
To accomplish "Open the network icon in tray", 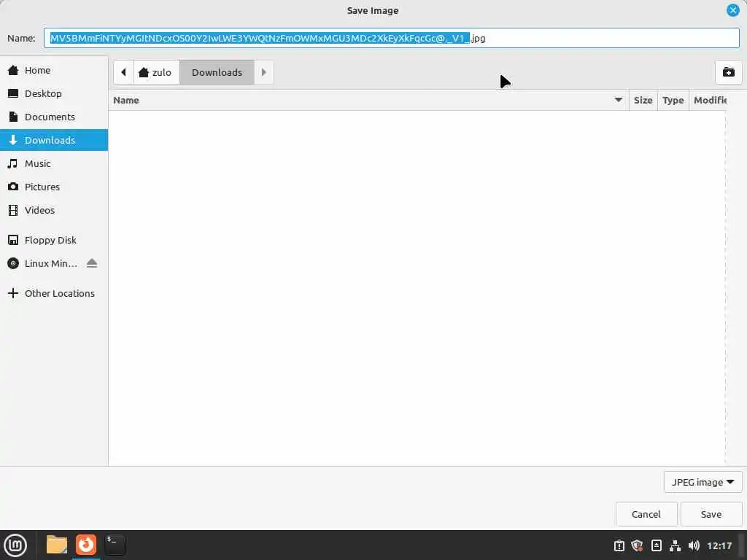I will pyautogui.click(x=675, y=545).
